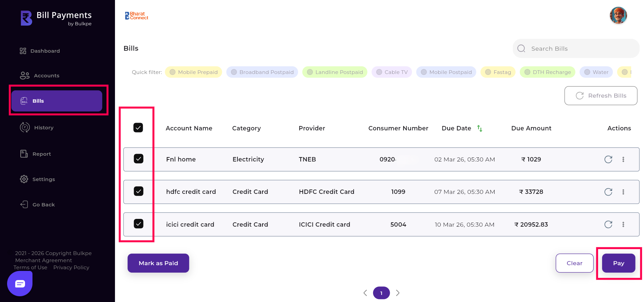Viewport: 644px width, 302px height.
Task: Go to previous page using left chevron
Action: [365, 293]
